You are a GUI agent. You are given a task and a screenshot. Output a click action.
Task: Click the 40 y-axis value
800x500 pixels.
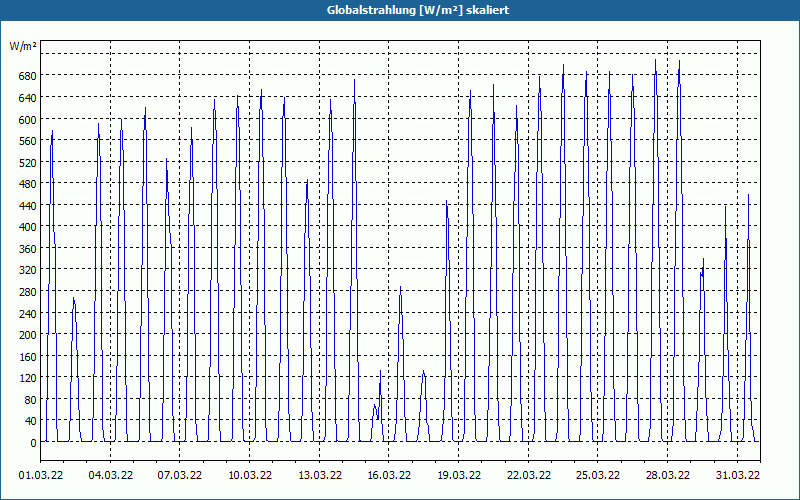30,421
